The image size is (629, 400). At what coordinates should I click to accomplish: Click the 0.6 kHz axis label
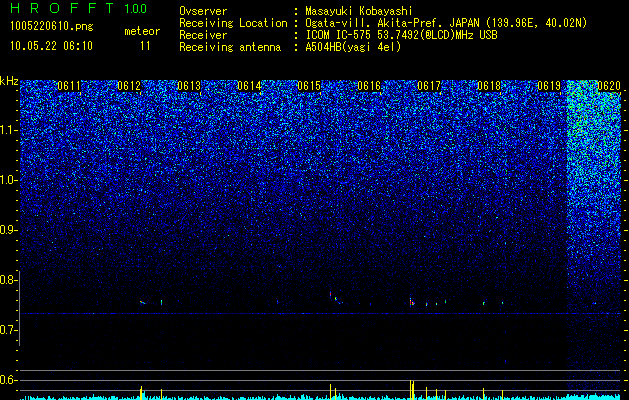pos(8,380)
